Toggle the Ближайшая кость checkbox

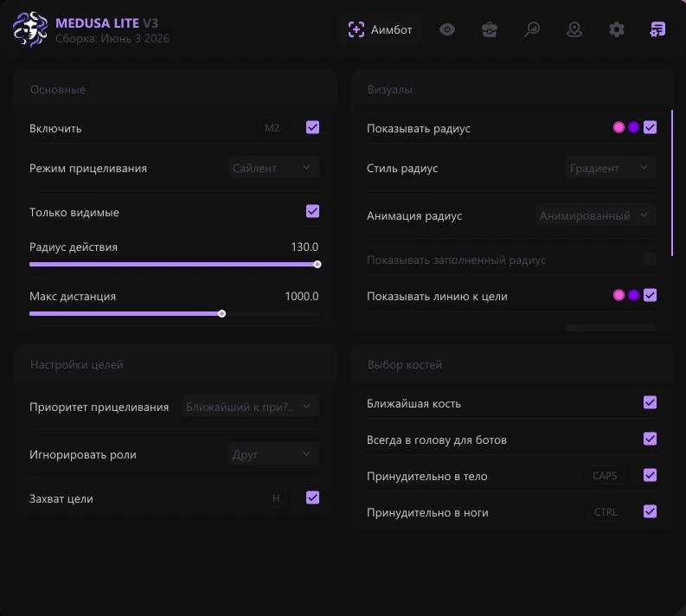(651, 402)
